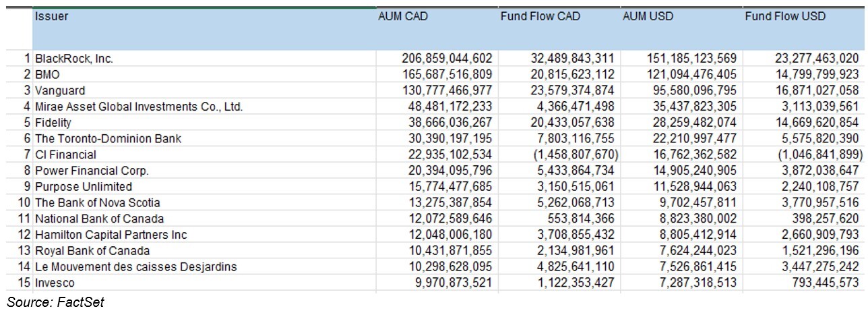868x313 pixels.
Task: Select BMO fund flow CAD 20,815,623,112
Action: (x=573, y=74)
